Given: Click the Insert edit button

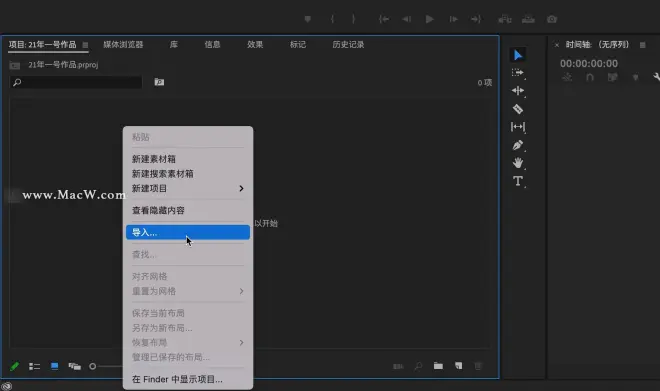Looking at the screenshot, I should tap(505, 19).
